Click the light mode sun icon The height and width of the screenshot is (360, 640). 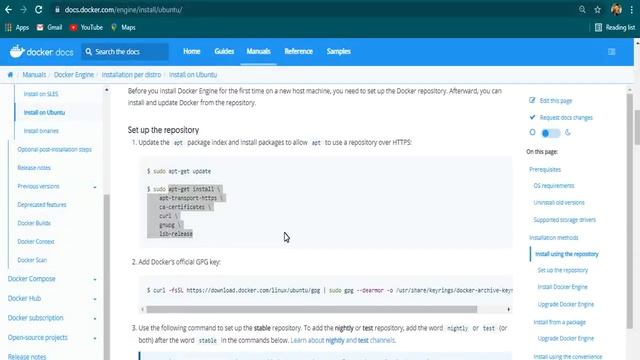point(532,132)
